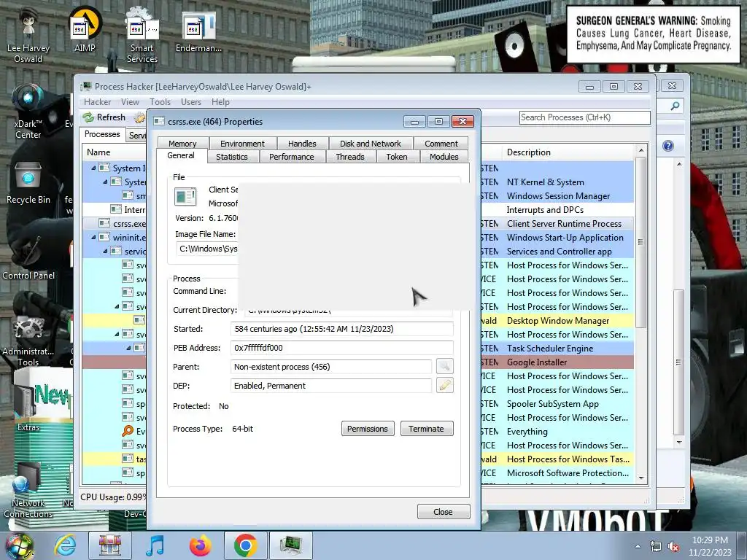
Task: Open the library shelf taskbar icon
Action: (110, 545)
